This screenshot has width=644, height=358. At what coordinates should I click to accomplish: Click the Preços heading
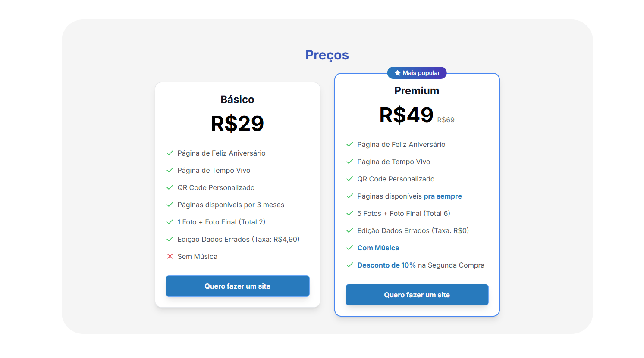(327, 55)
